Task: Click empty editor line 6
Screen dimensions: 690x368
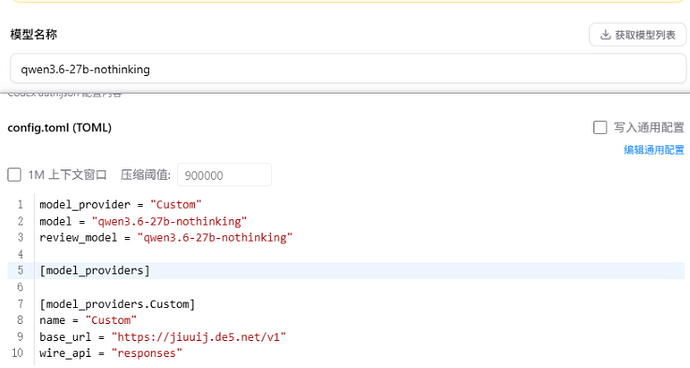Action: pos(359,287)
